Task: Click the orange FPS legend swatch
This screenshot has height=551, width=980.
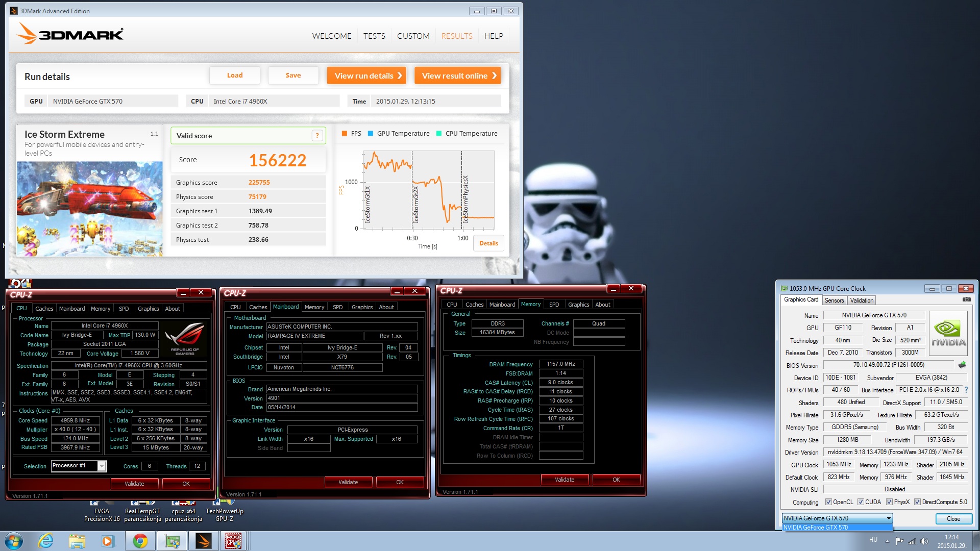Action: (x=345, y=134)
